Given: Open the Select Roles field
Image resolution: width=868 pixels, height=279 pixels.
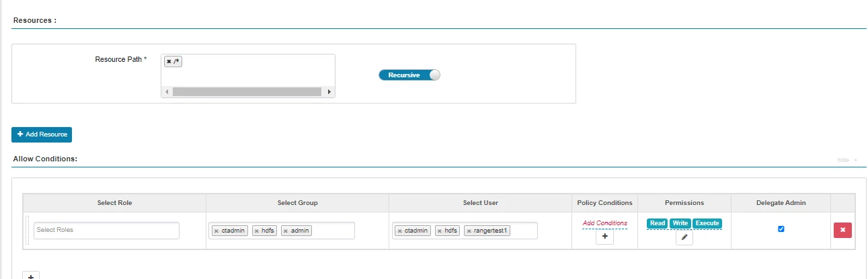Looking at the screenshot, I should pyautogui.click(x=106, y=231).
